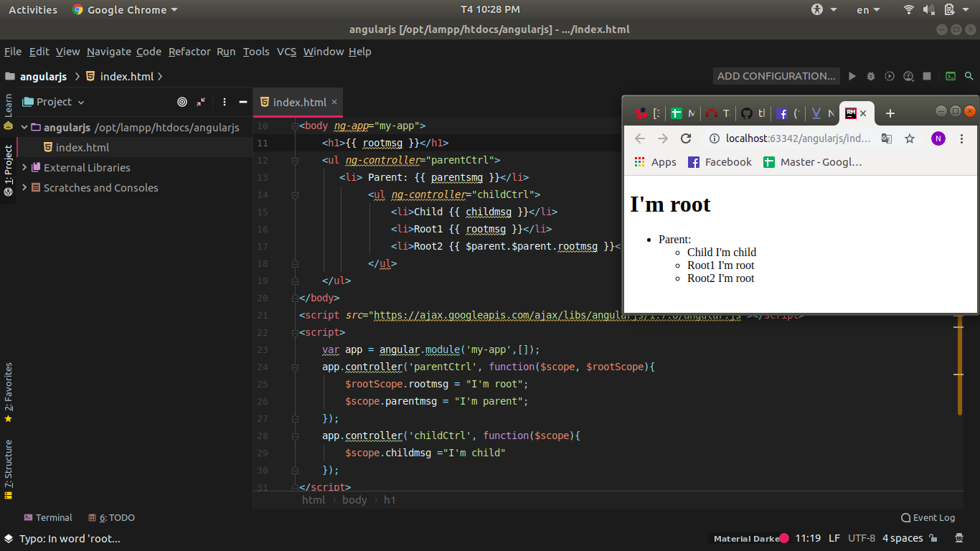The height and width of the screenshot is (551, 980).
Task: Click the Search Everywhere magnifier icon
Action: point(969,76)
